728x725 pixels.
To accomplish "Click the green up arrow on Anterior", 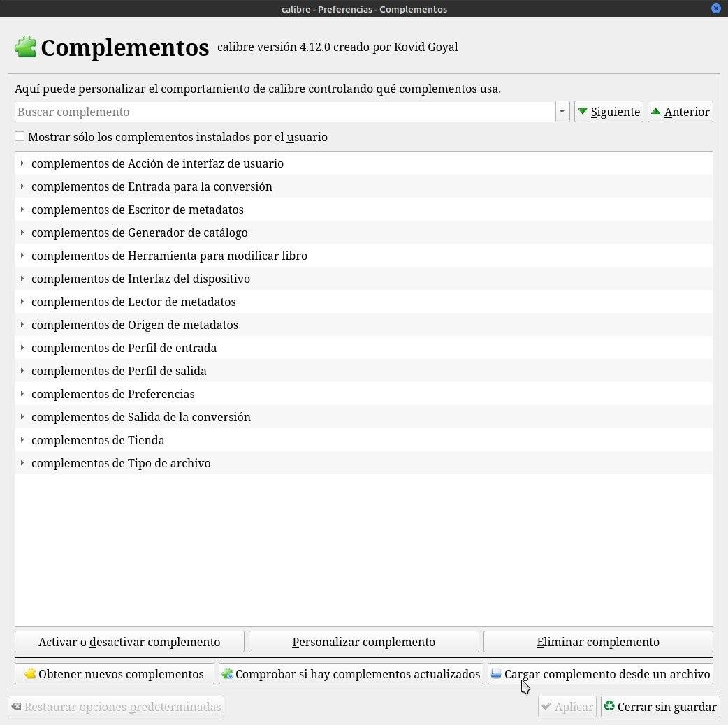I will [655, 111].
